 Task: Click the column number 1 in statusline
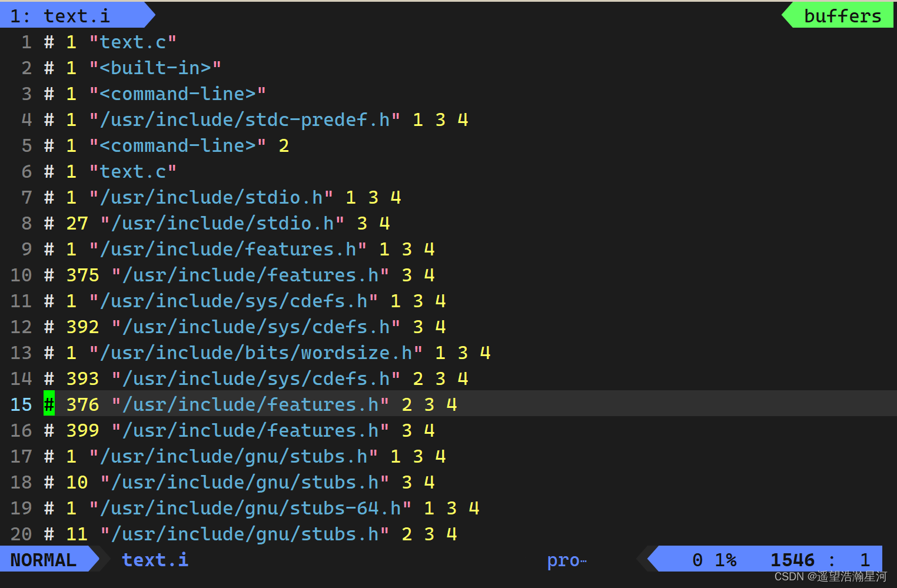(x=865, y=560)
